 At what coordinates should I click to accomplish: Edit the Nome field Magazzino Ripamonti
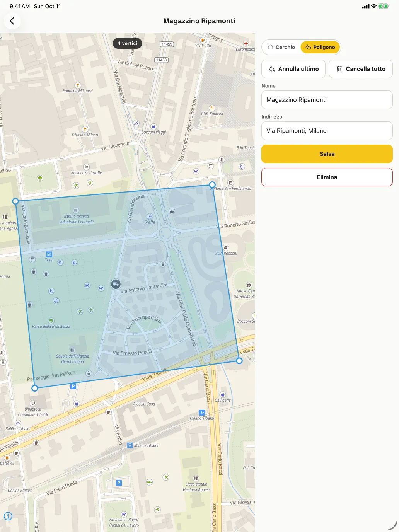tap(327, 100)
